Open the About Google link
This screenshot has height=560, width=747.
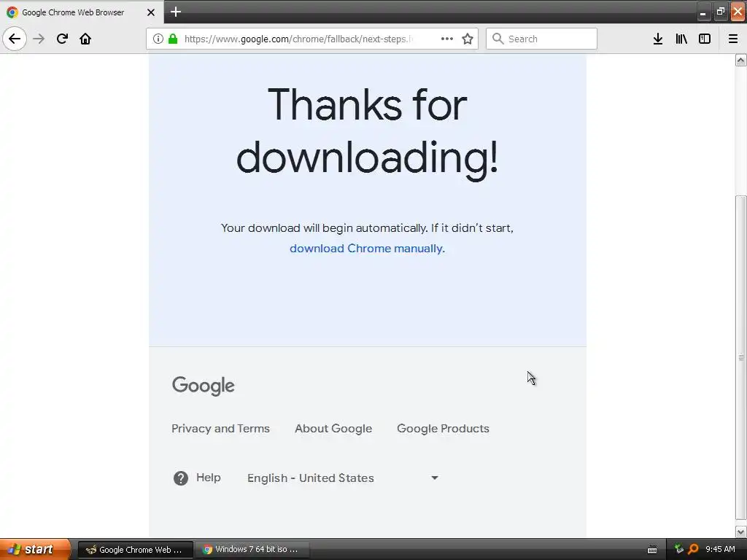[333, 429]
